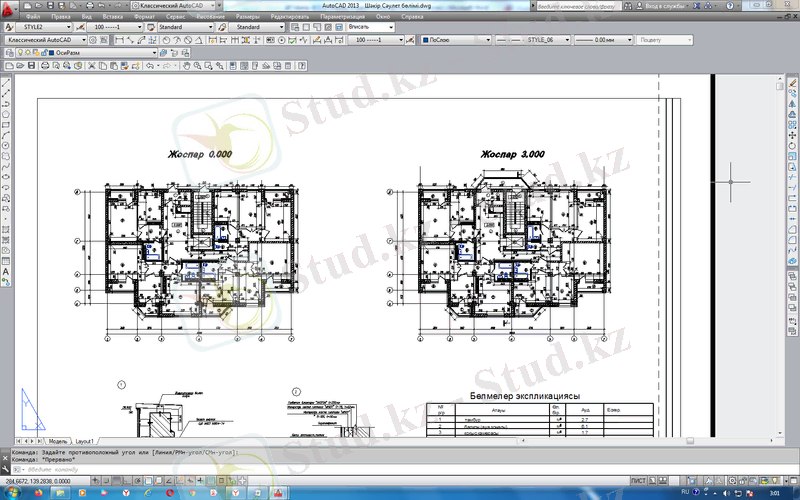The image size is (800, 500).
Task: Click the Linear dimension icon
Action: coord(119,40)
